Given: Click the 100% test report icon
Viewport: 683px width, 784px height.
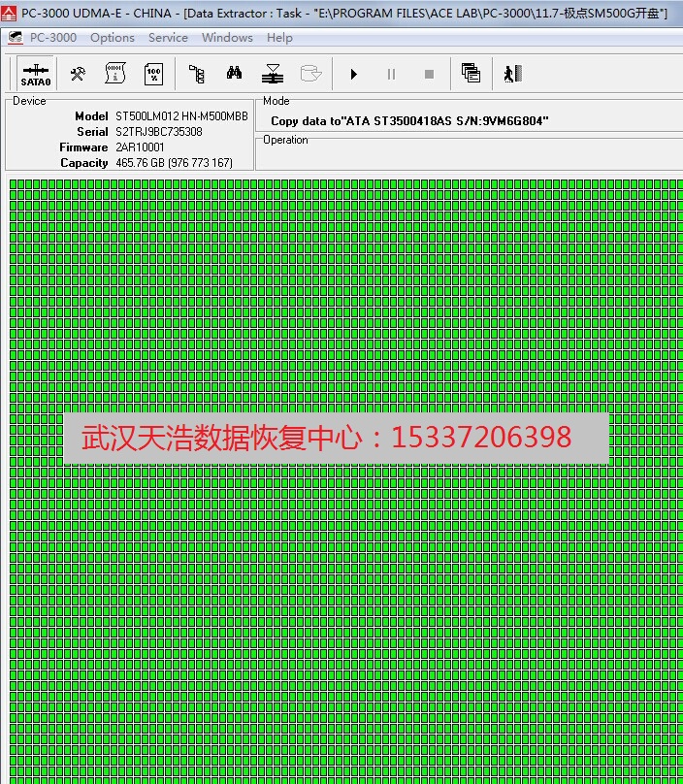Looking at the screenshot, I should [x=153, y=74].
